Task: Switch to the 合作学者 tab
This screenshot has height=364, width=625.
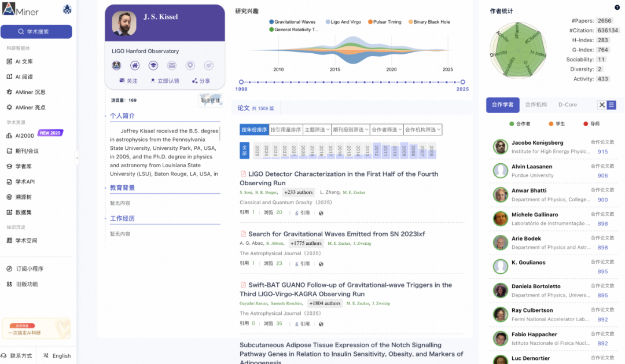Action: pyautogui.click(x=503, y=105)
